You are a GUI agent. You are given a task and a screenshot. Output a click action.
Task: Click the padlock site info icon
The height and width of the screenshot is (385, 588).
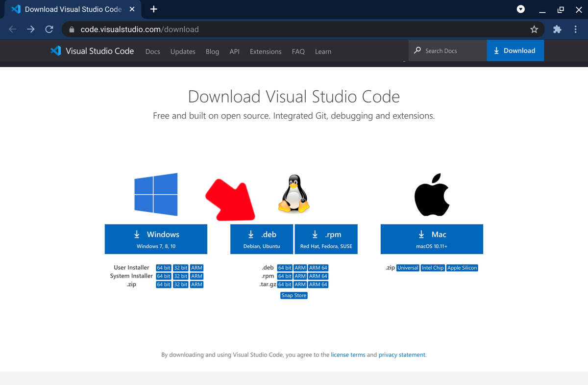(x=72, y=29)
